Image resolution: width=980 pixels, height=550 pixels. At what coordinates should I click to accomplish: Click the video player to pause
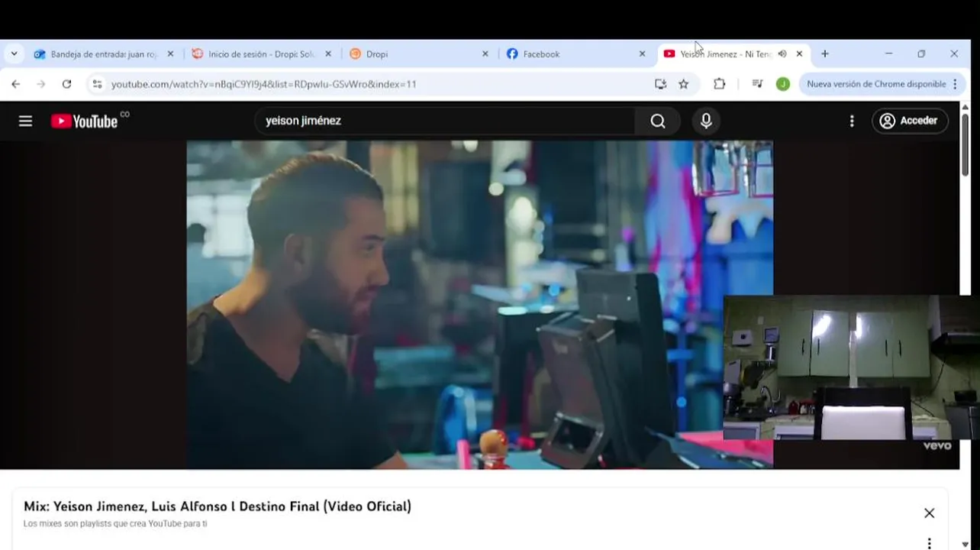479,304
